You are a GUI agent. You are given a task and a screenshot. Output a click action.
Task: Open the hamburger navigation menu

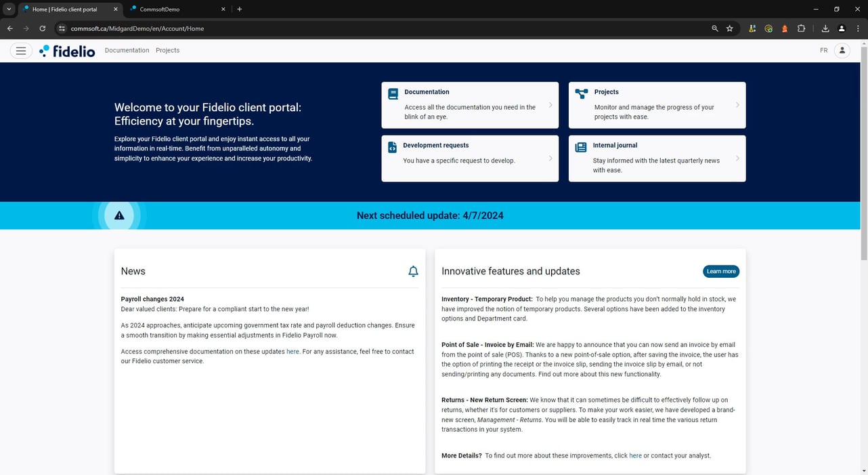click(x=21, y=51)
